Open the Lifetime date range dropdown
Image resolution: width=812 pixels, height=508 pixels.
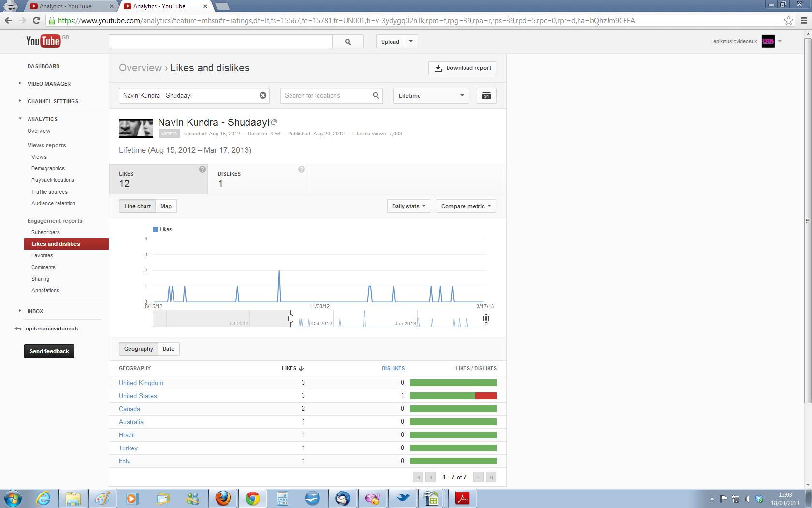pos(431,96)
